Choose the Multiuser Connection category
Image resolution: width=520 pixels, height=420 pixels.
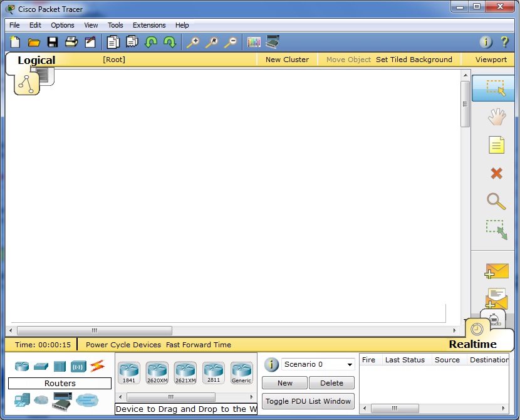point(87,401)
